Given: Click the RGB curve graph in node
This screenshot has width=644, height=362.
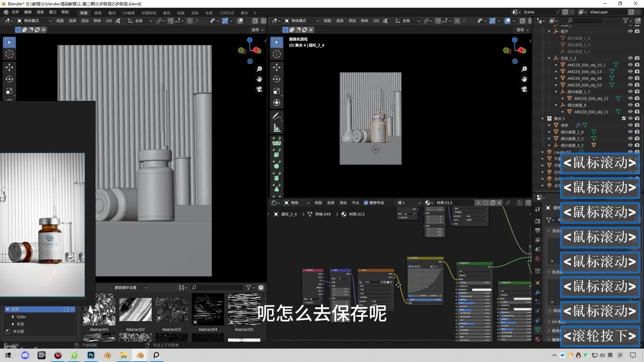Looking at the screenshot, I should click(x=425, y=281).
